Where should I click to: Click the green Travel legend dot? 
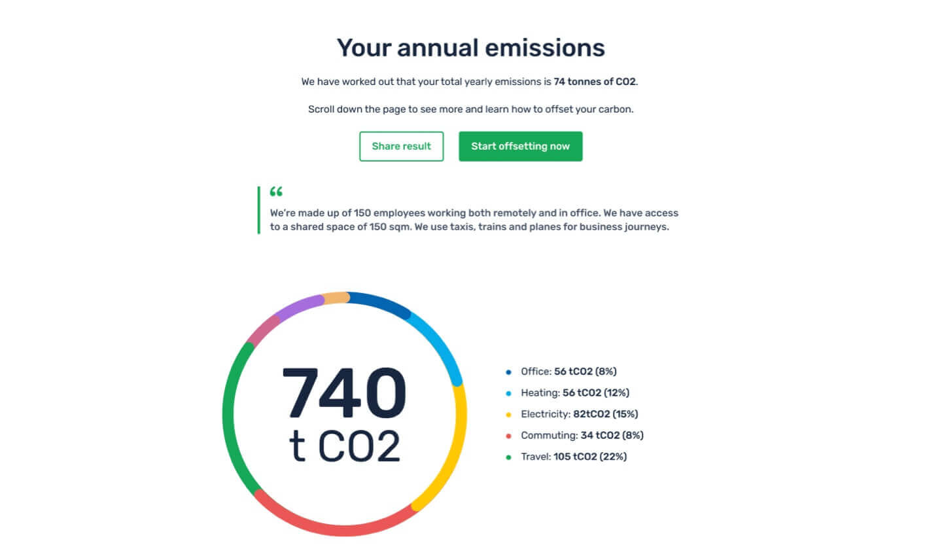click(508, 457)
